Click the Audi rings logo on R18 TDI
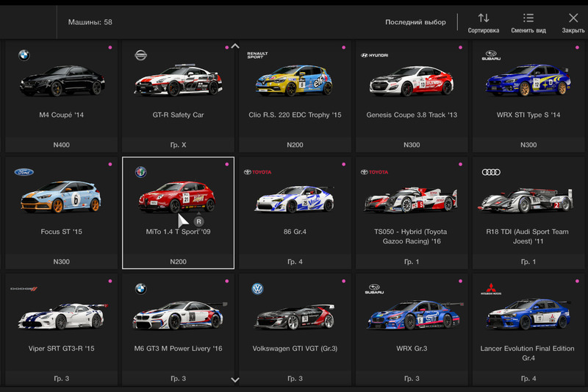This screenshot has width=588, height=392. [x=491, y=172]
